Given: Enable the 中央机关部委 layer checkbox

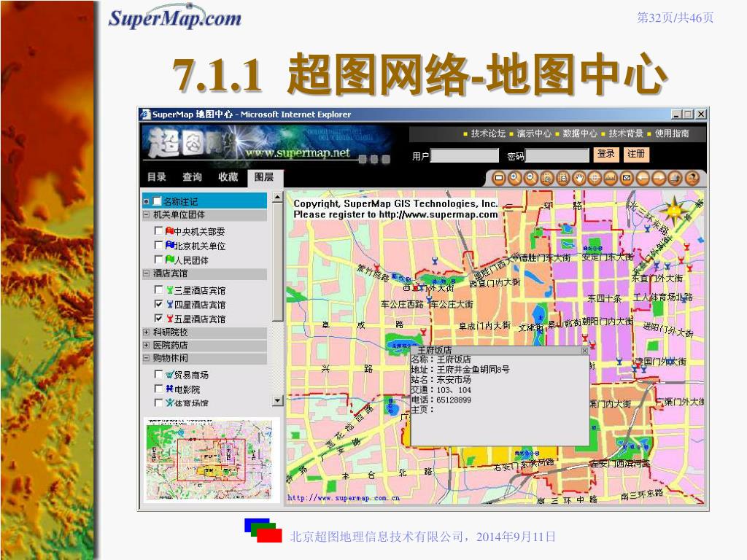Looking at the screenshot, I should point(158,231).
